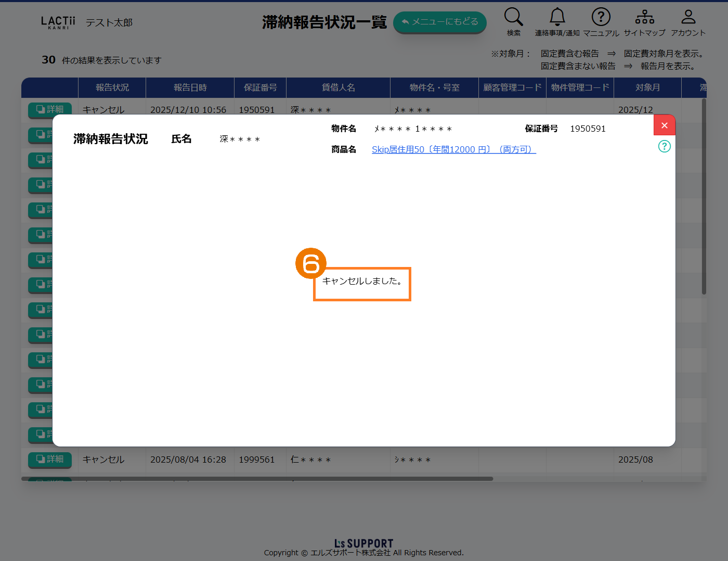
Task: Click 詳細 button for guarantee 1950591
Action: [50, 109]
